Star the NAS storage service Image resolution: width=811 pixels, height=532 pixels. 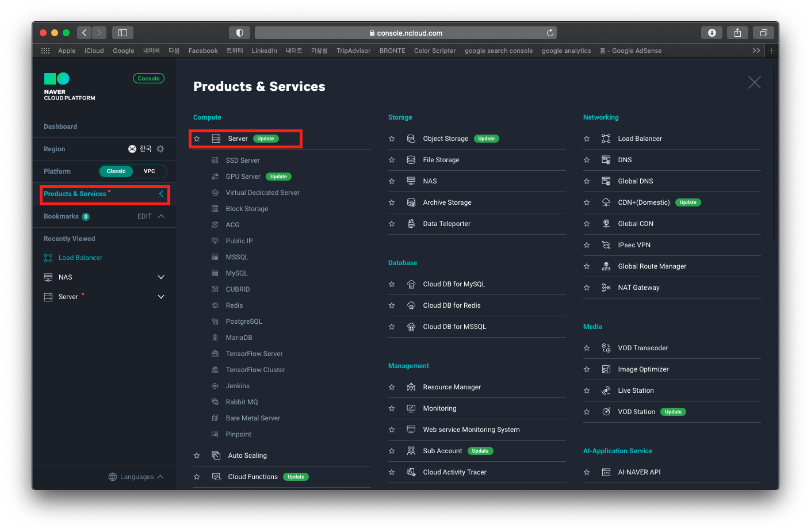tap(392, 181)
